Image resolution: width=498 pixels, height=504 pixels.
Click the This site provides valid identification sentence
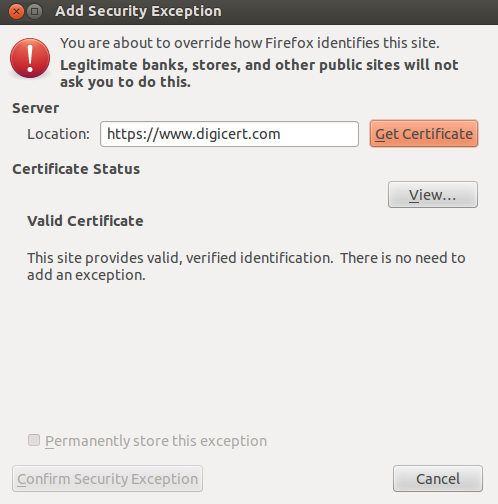point(246,258)
